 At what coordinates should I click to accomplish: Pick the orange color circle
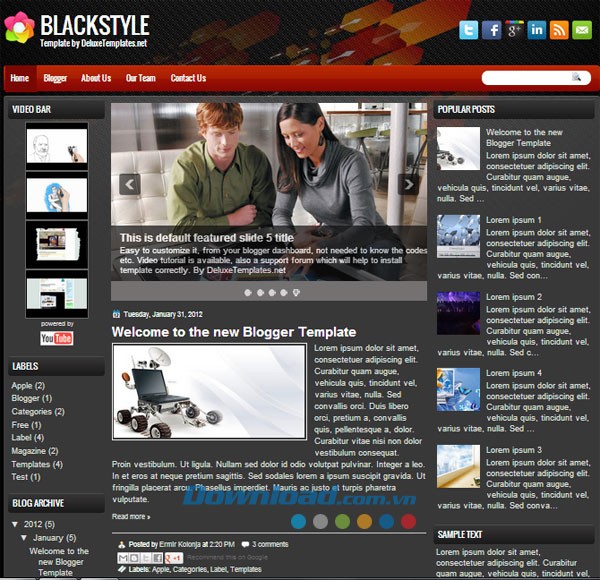tap(364, 521)
